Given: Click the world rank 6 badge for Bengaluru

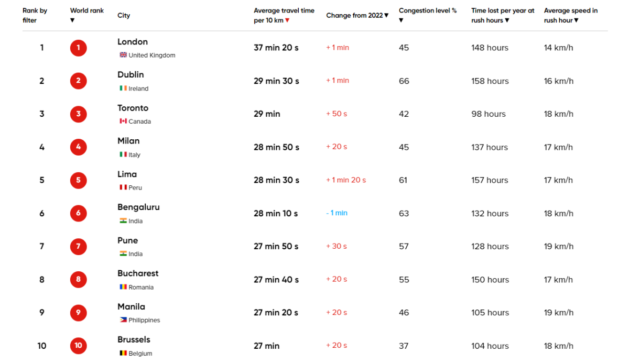Looking at the screenshot, I should [78, 213].
